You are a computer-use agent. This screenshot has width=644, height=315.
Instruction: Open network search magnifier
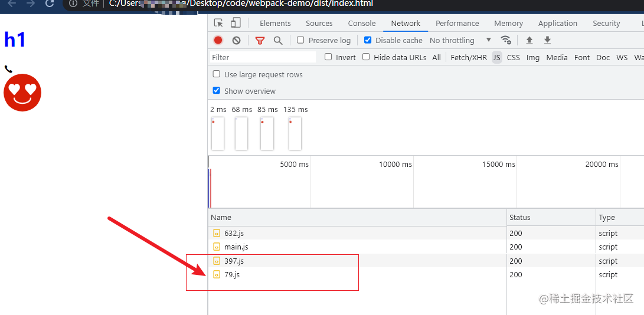coord(278,40)
